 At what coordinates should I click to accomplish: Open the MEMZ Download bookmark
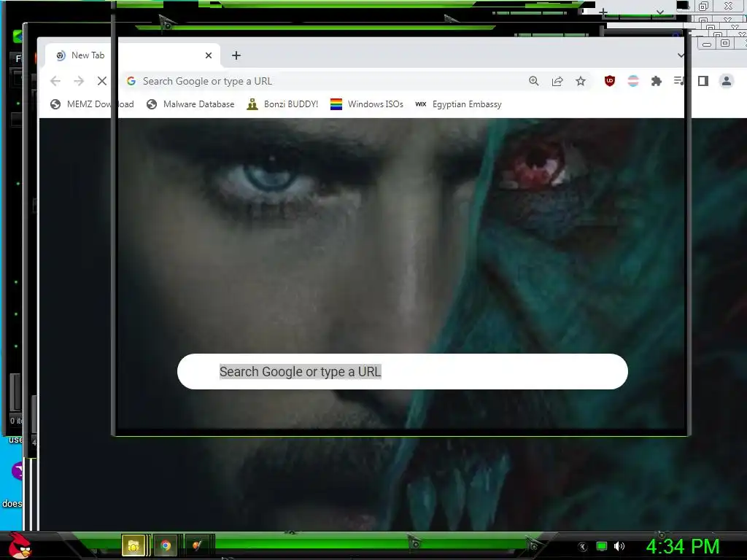click(92, 104)
